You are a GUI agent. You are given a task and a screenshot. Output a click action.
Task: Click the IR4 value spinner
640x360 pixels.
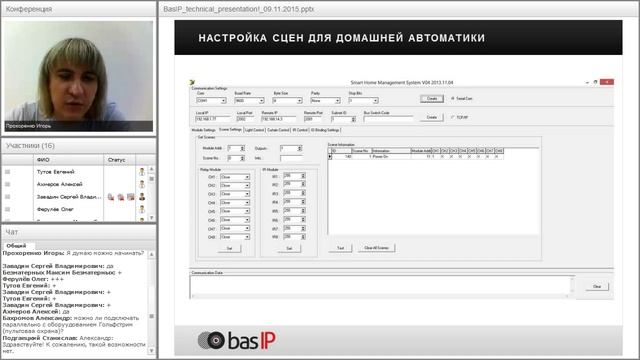point(303,202)
